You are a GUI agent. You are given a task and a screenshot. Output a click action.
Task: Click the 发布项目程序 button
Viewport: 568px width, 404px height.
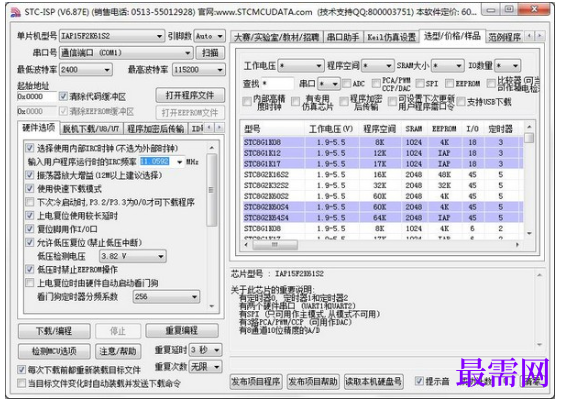tap(256, 382)
